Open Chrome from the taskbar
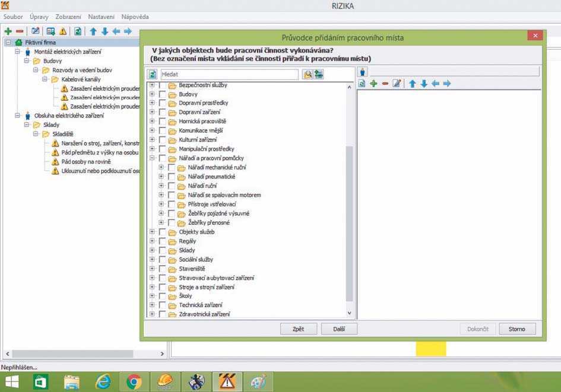This screenshot has height=392, width=561. pyautogui.click(x=134, y=382)
